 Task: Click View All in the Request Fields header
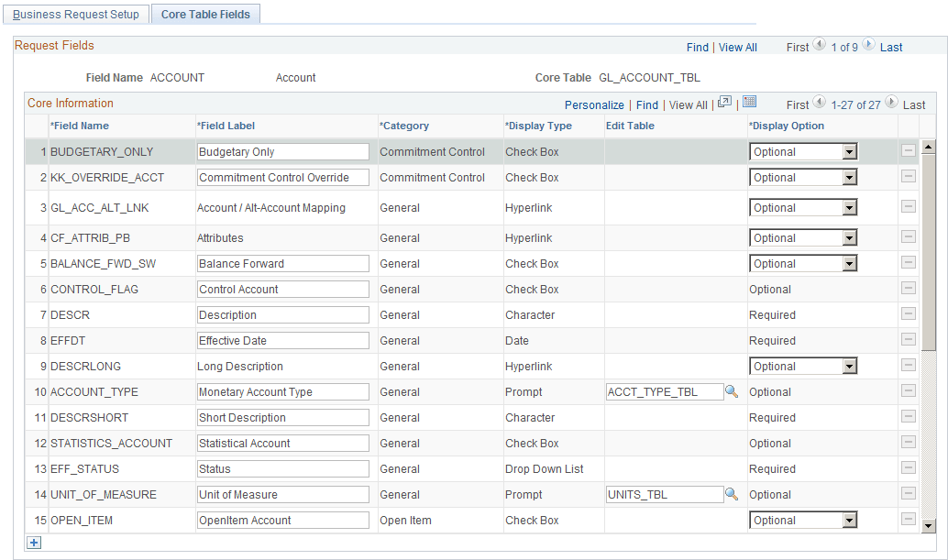738,47
